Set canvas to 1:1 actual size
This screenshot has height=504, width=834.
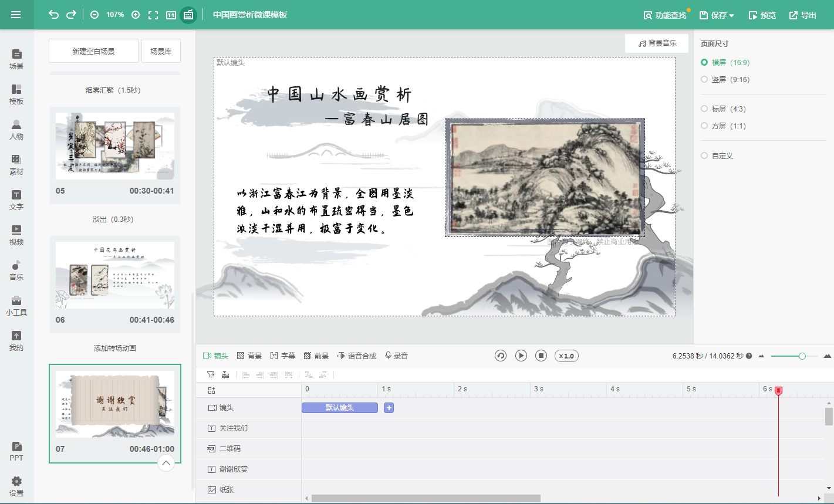(x=171, y=15)
